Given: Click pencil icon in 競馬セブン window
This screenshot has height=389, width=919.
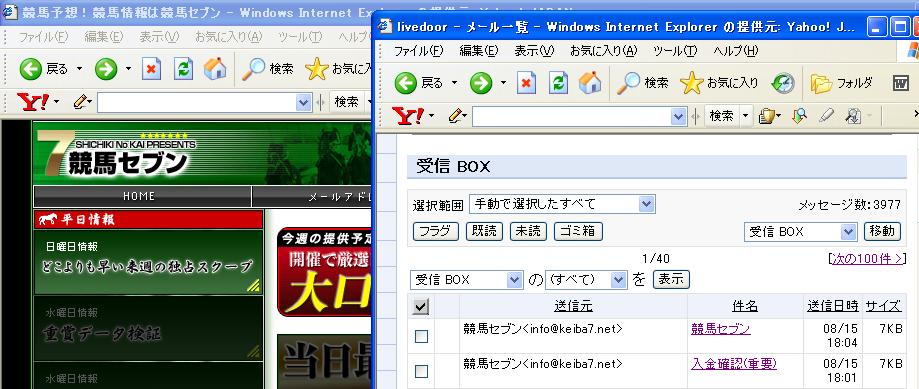Looking at the screenshot, I should pos(81,102).
